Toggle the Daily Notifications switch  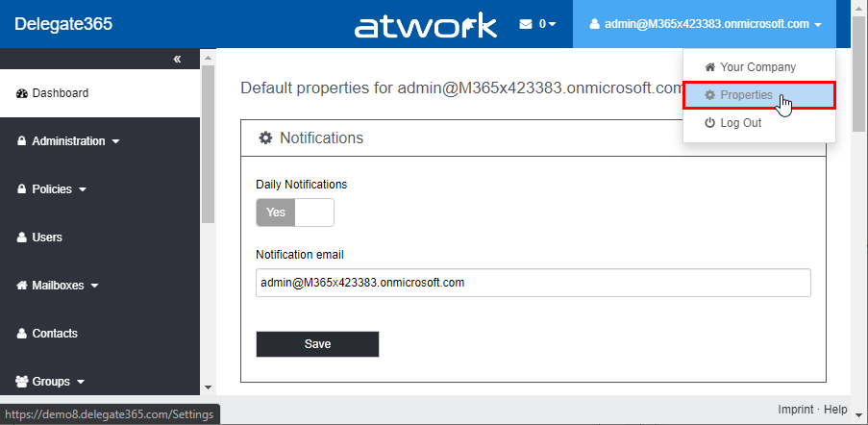(x=295, y=212)
